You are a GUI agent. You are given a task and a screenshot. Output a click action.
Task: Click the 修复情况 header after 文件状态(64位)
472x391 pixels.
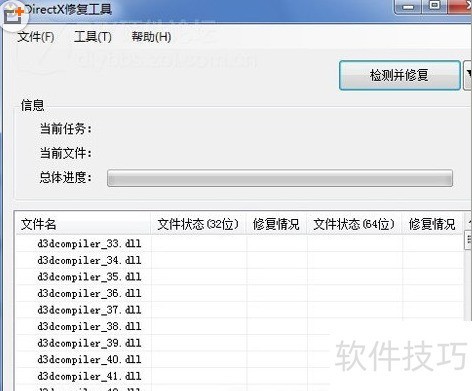pos(432,224)
